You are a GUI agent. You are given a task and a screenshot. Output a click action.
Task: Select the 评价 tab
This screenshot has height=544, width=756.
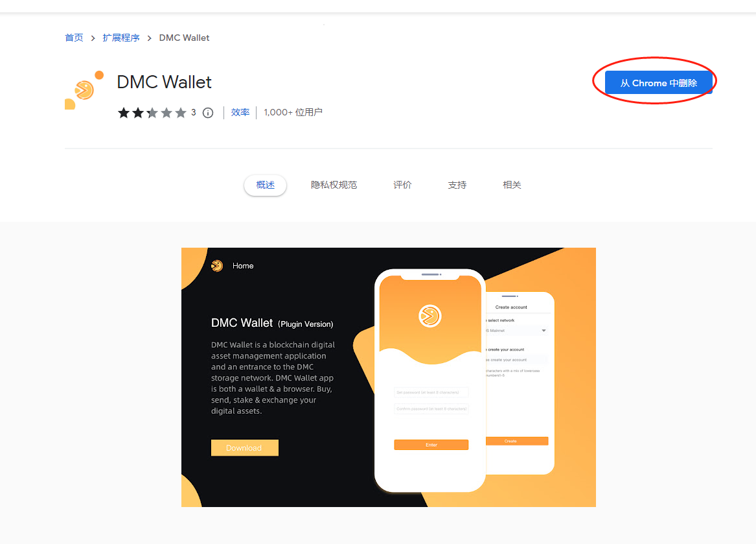[x=402, y=185]
